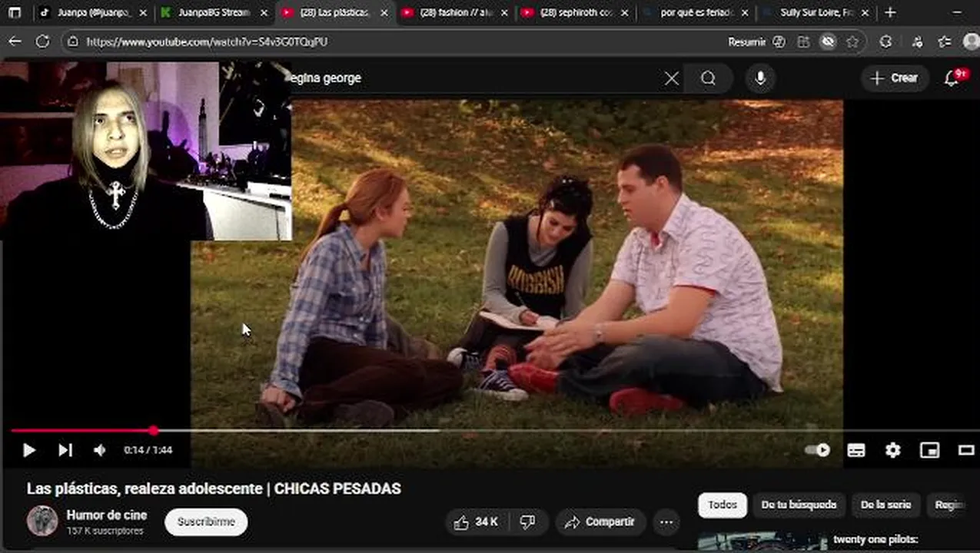Screen dimensions: 980x553
Task: Click the browser address bar URL
Action: [x=208, y=42]
